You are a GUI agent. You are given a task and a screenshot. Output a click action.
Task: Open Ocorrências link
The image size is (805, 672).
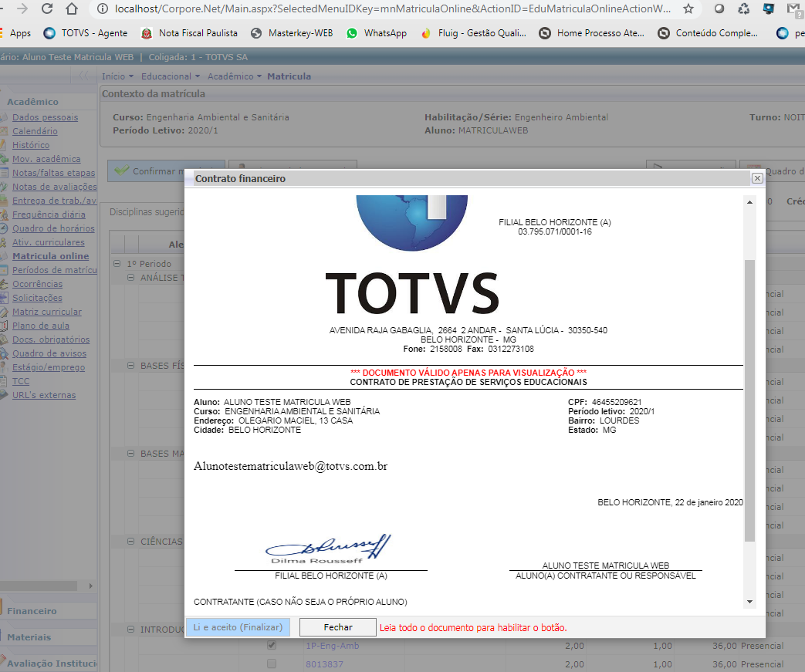point(38,284)
